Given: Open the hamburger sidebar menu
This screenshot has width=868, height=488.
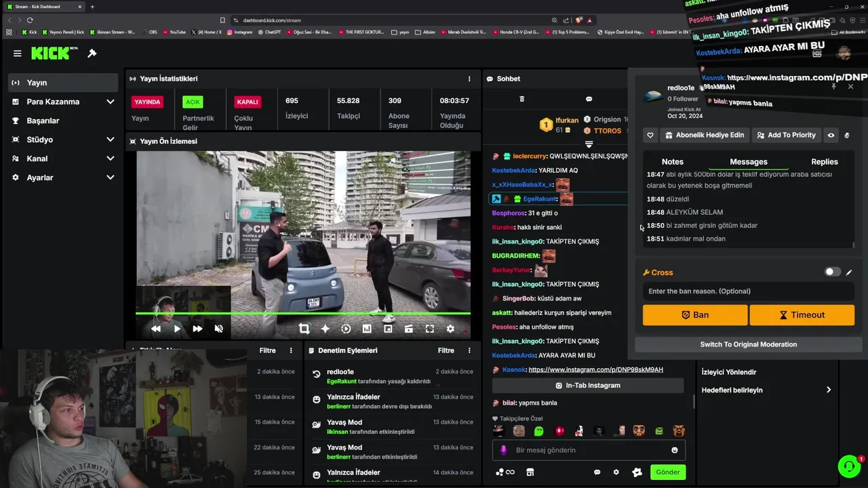Looking at the screenshot, I should [x=18, y=54].
